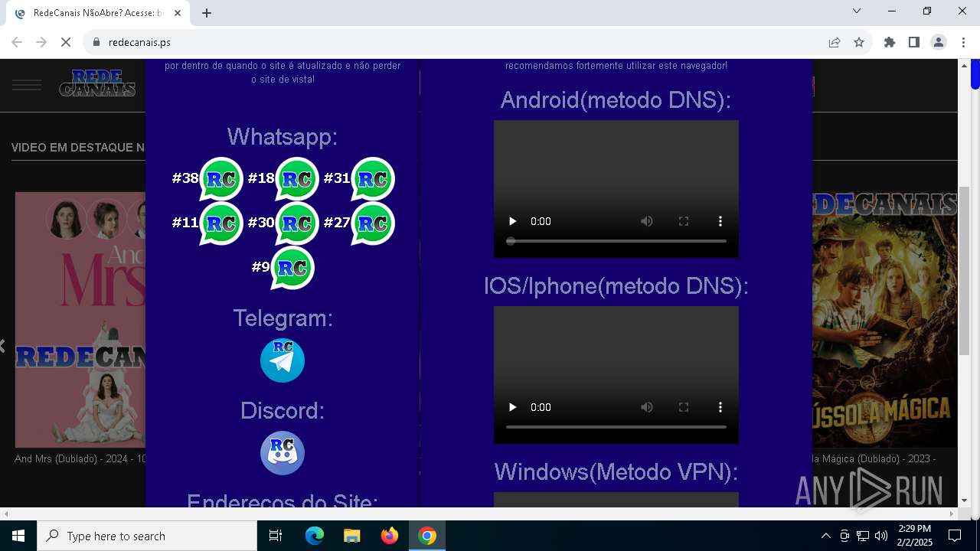The height and width of the screenshot is (551, 980).
Task: Open more options on IOS/Iphone video
Action: (720, 407)
